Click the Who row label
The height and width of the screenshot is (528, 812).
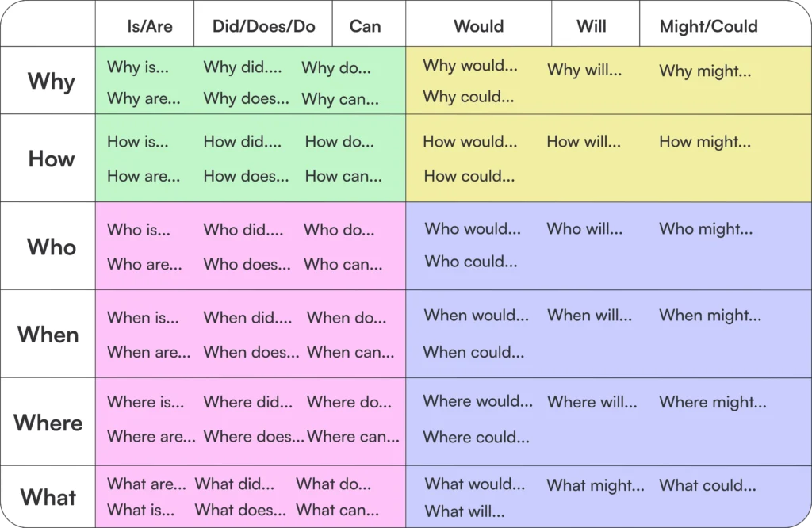pos(52,247)
